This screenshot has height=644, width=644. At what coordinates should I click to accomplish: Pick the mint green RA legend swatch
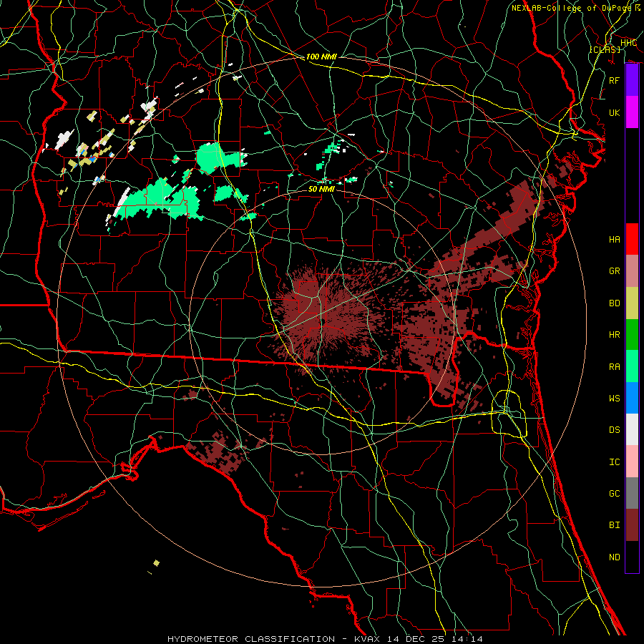pos(632,366)
